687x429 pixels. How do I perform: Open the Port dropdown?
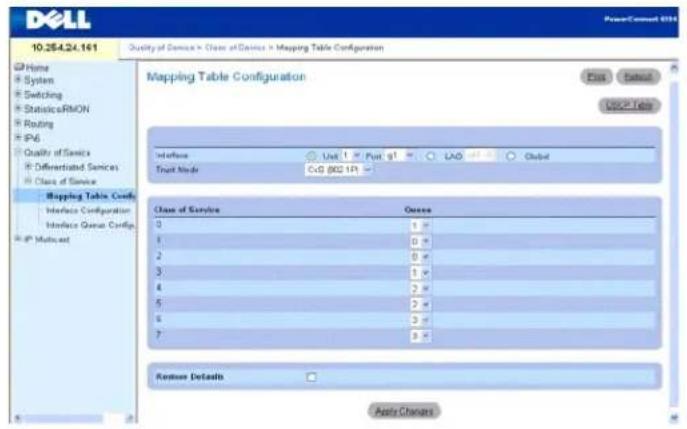point(399,156)
